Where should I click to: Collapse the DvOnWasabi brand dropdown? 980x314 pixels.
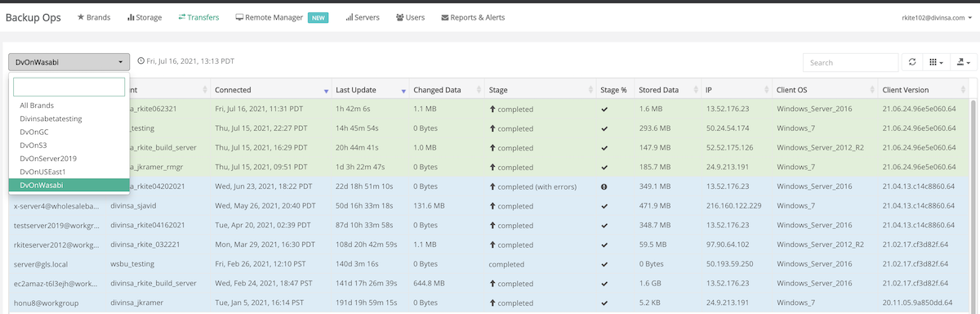click(69, 62)
